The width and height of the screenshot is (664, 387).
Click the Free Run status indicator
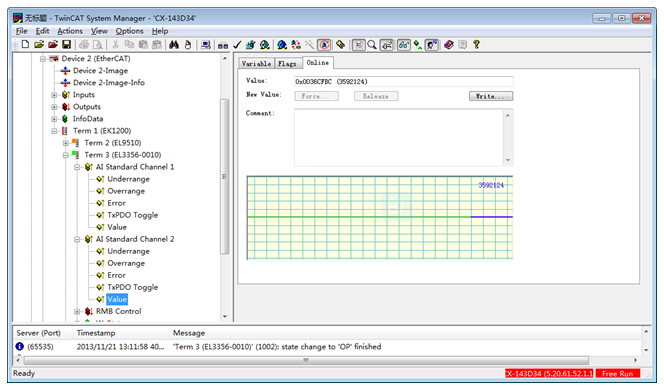click(617, 373)
